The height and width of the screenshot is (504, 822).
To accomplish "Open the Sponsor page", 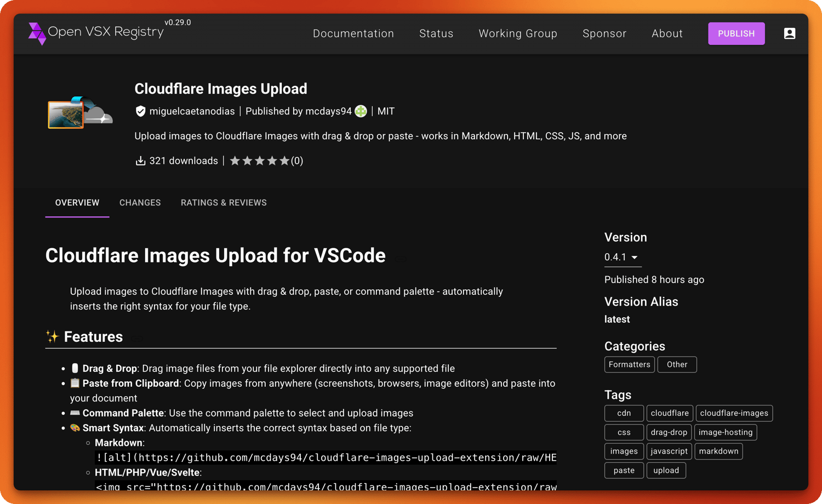I will tap(604, 33).
